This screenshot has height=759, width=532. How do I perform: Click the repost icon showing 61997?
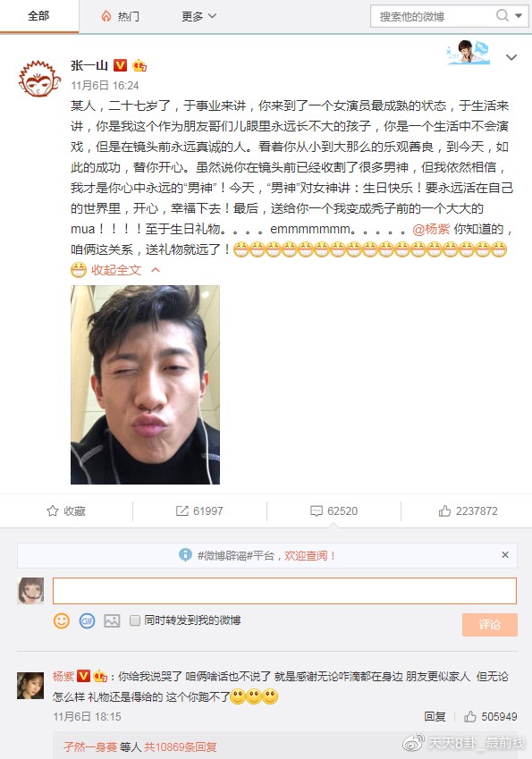[x=182, y=510]
